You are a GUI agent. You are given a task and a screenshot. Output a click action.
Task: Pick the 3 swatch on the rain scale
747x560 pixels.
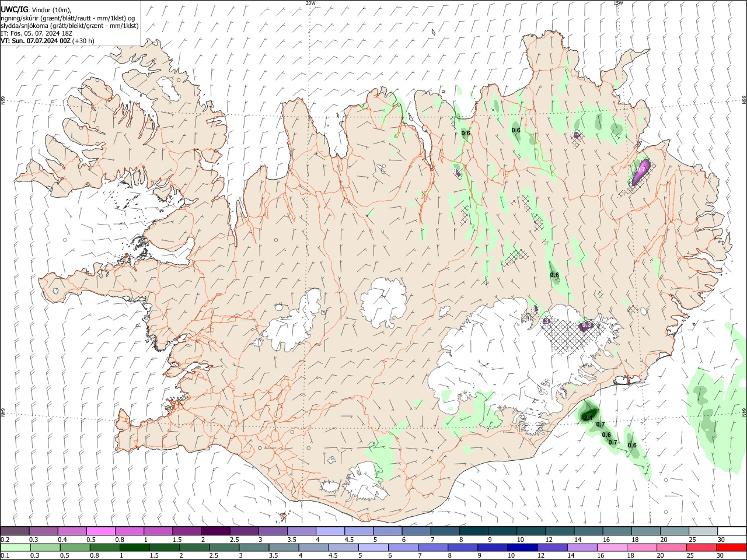tap(254, 547)
